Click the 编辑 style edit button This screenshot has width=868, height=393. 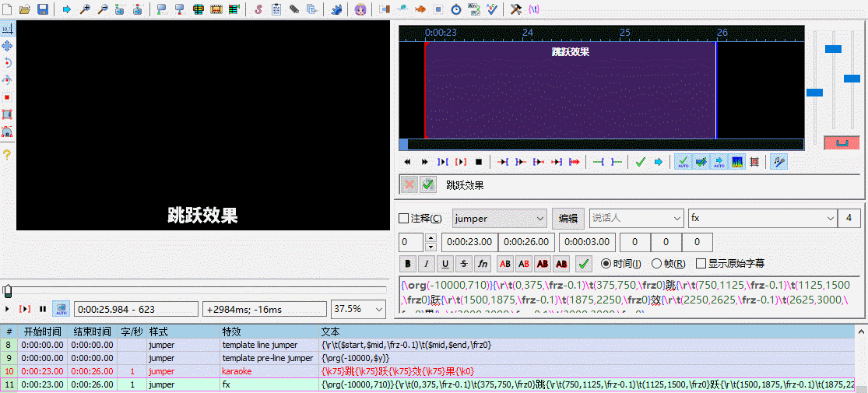pos(568,219)
